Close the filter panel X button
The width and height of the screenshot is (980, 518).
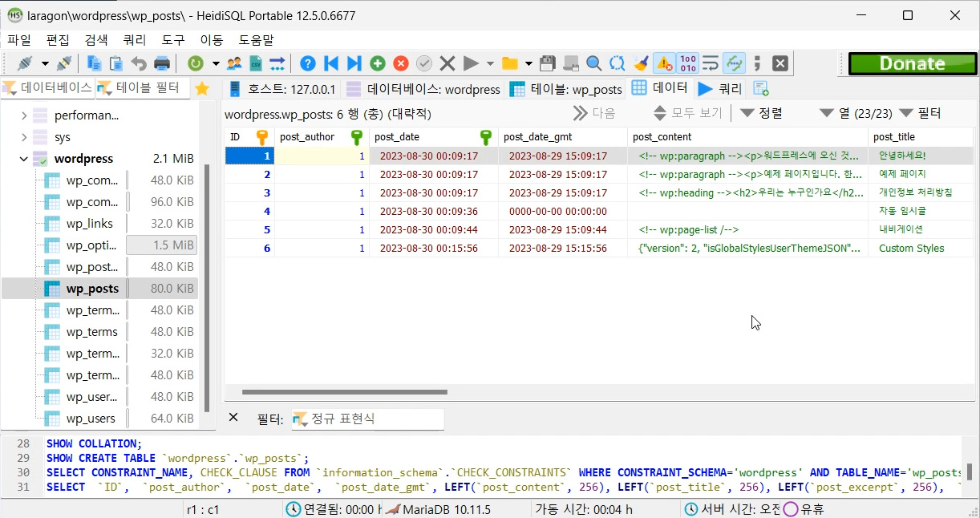pos(233,417)
